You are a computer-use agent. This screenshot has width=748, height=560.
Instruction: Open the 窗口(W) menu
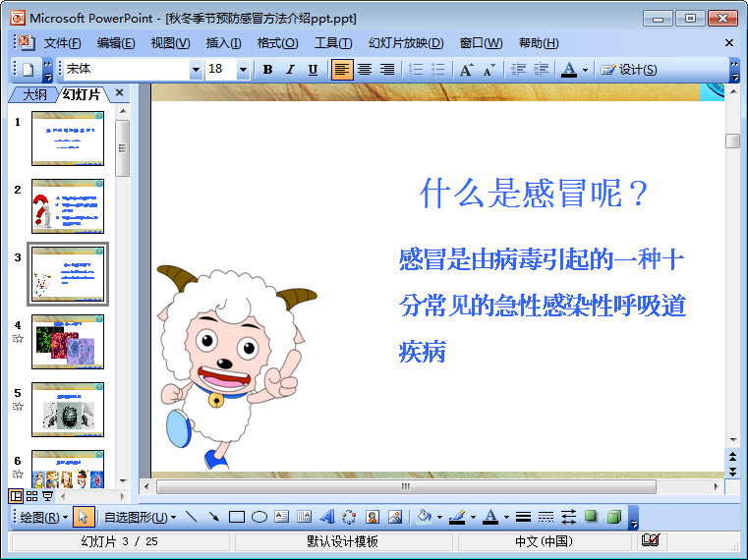[x=481, y=43]
